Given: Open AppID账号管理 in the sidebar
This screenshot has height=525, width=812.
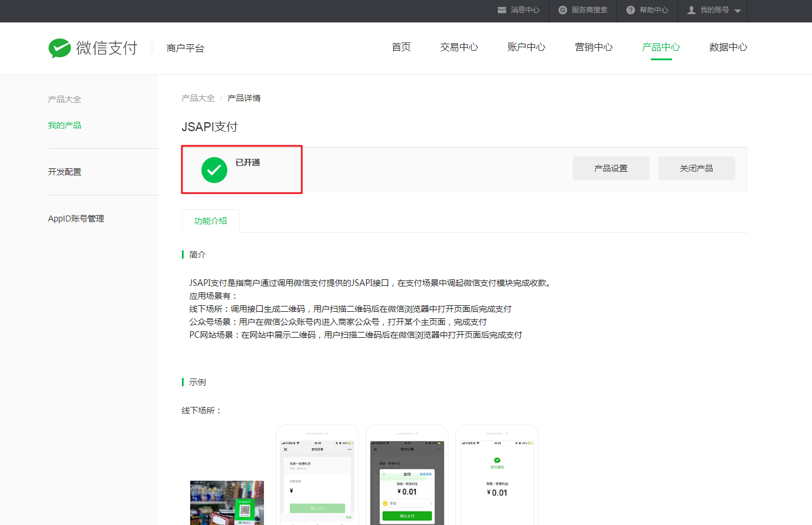Looking at the screenshot, I should click(x=76, y=219).
